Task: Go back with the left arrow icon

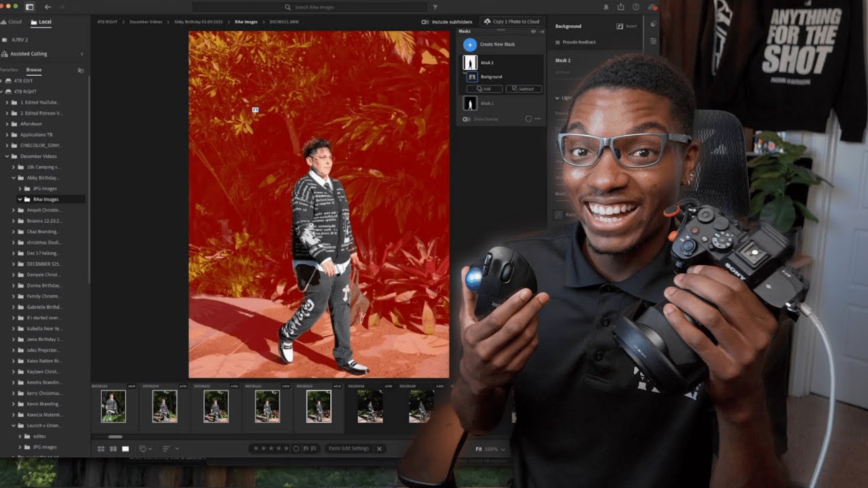Action: click(47, 7)
